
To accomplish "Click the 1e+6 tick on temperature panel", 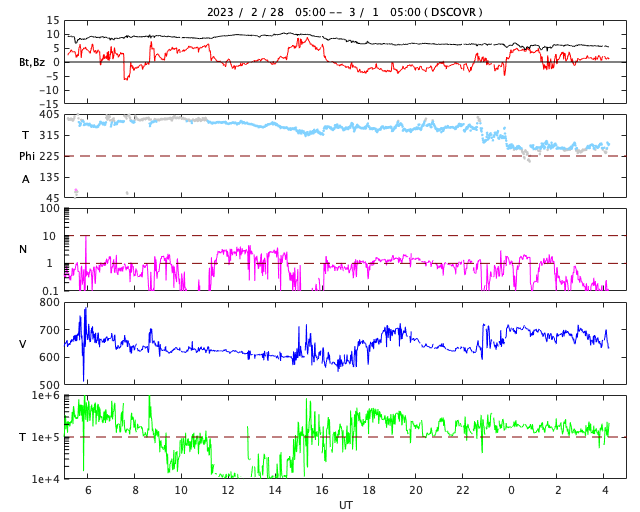I will [46, 395].
